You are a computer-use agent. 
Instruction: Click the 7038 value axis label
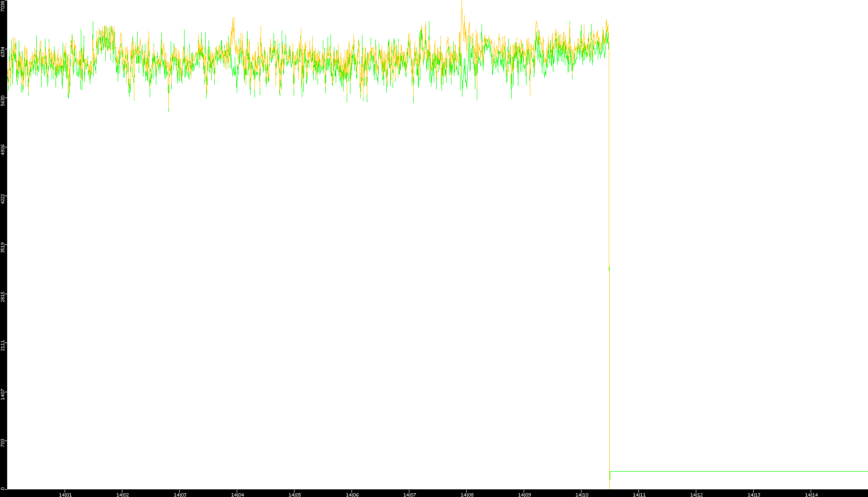coord(3,6)
